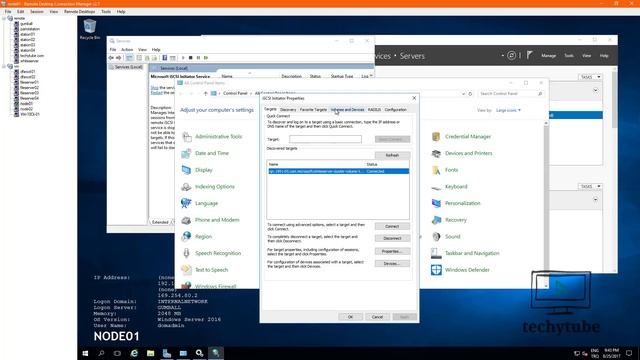Image resolution: width=640 pixels, height=360 pixels.
Task: Open the upper TASKS dropdown in Server Manager
Action: tap(590, 77)
